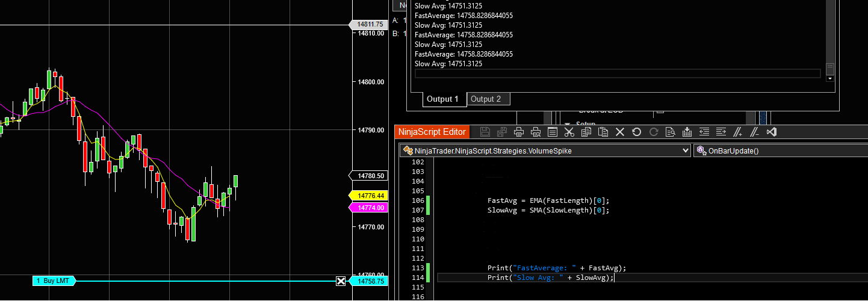
Task: Click the 14810.00 price axis label
Action: (371, 33)
